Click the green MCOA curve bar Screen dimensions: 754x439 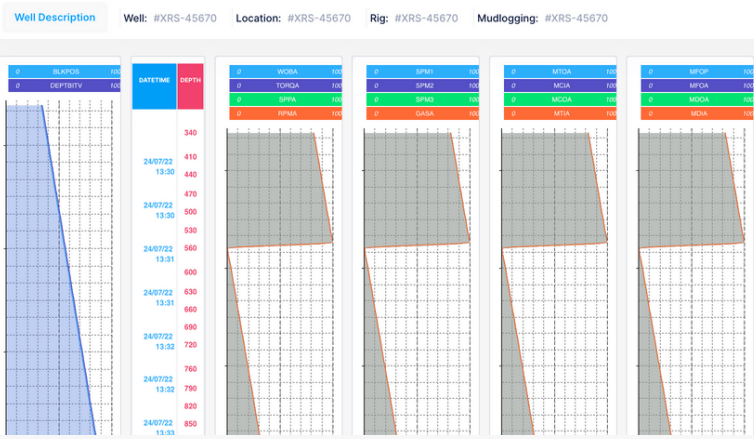coord(560,100)
